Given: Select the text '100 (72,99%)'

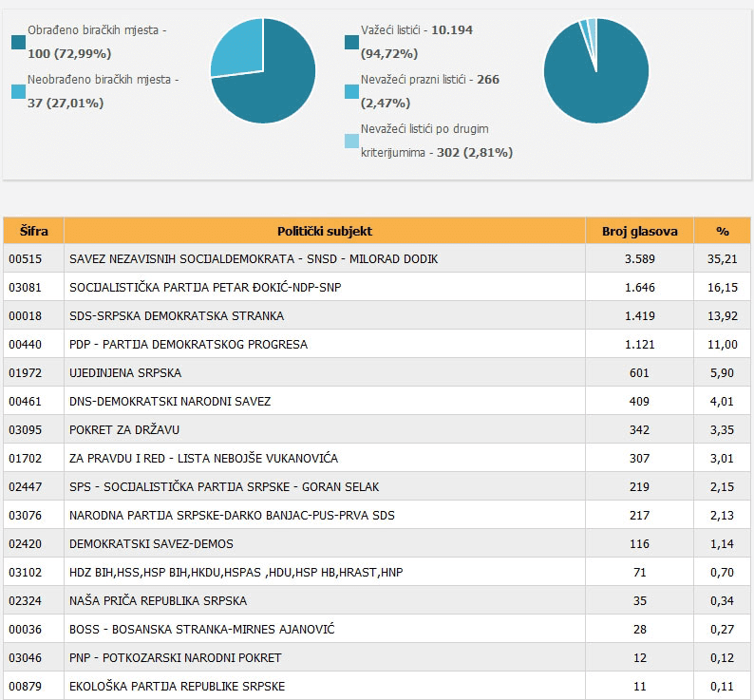Looking at the screenshot, I should pyautogui.click(x=69, y=53).
